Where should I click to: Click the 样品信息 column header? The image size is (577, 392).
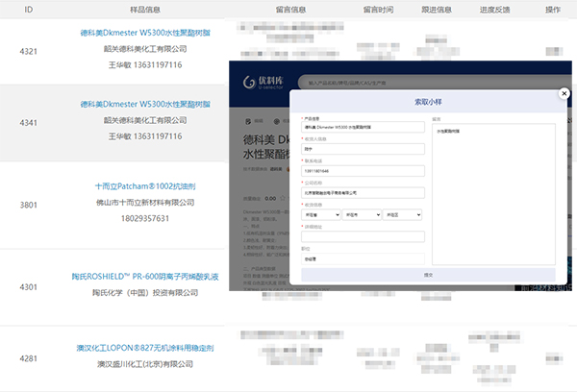[145, 10]
